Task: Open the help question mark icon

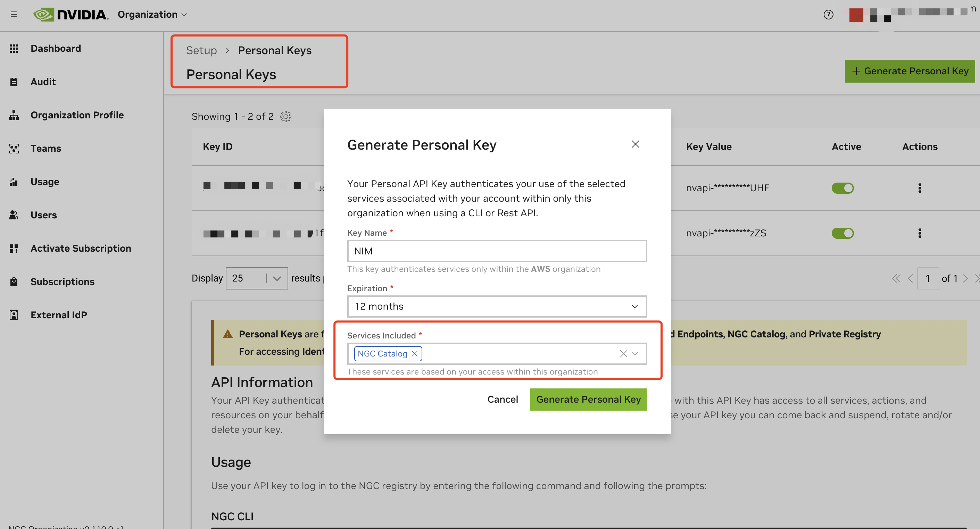Action: 828,15
